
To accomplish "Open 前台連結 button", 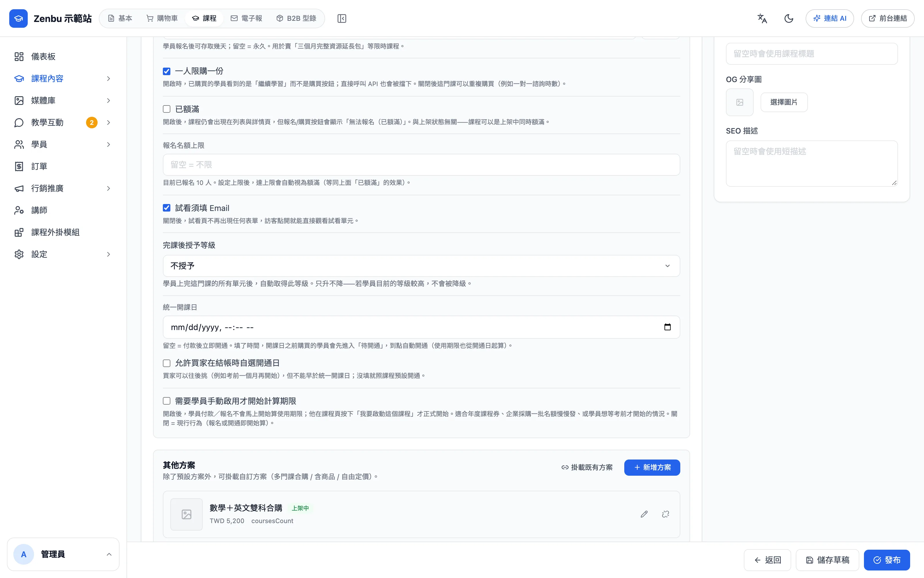I will pos(887,18).
